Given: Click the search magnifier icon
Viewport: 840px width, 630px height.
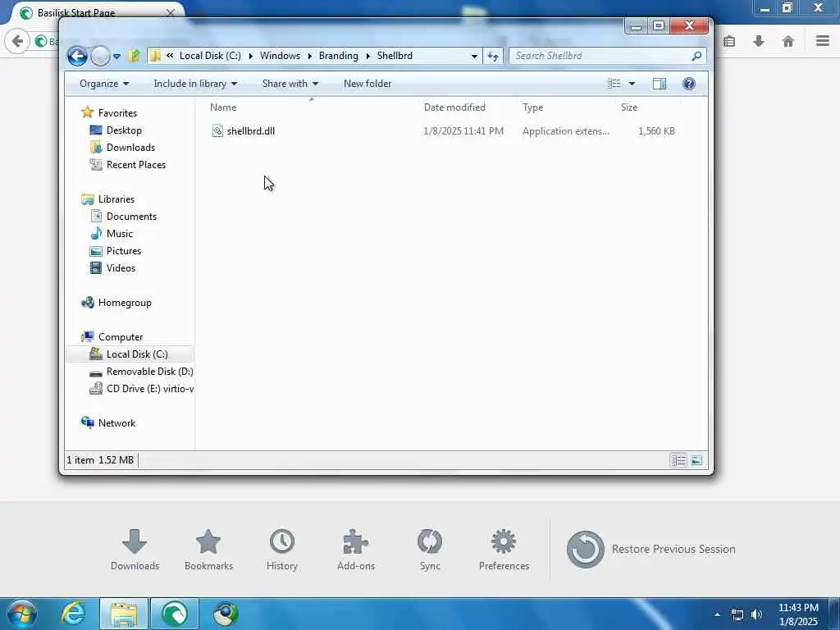Looking at the screenshot, I should click(x=696, y=56).
